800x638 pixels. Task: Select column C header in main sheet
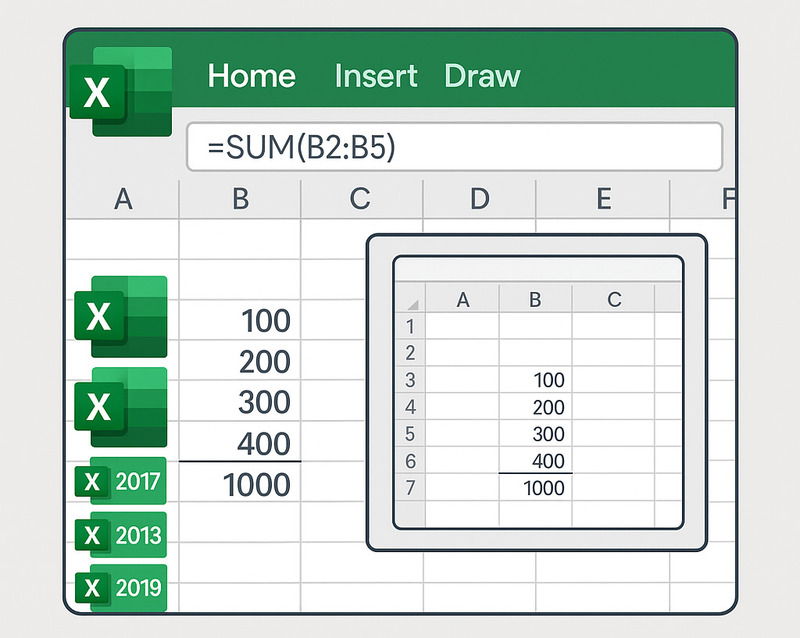pyautogui.click(x=360, y=199)
